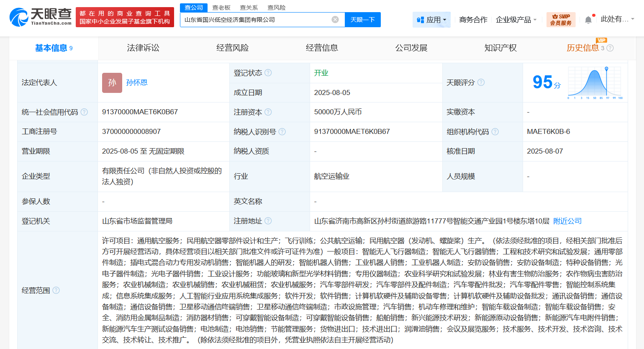The image size is (644, 349).
Task: Click the question mark beside 天眼评分
Action: point(481,82)
